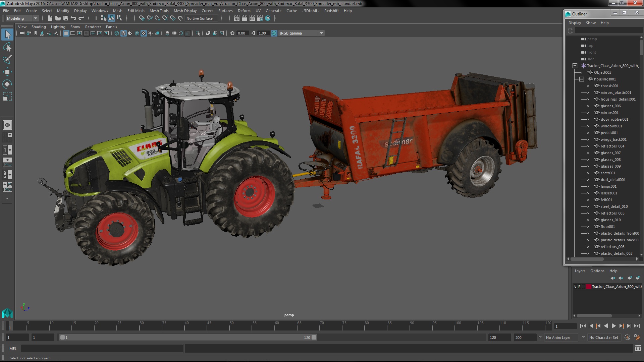Screen dimensions: 644x362
Task: Toggle viewport grid display
Action: pos(66,33)
